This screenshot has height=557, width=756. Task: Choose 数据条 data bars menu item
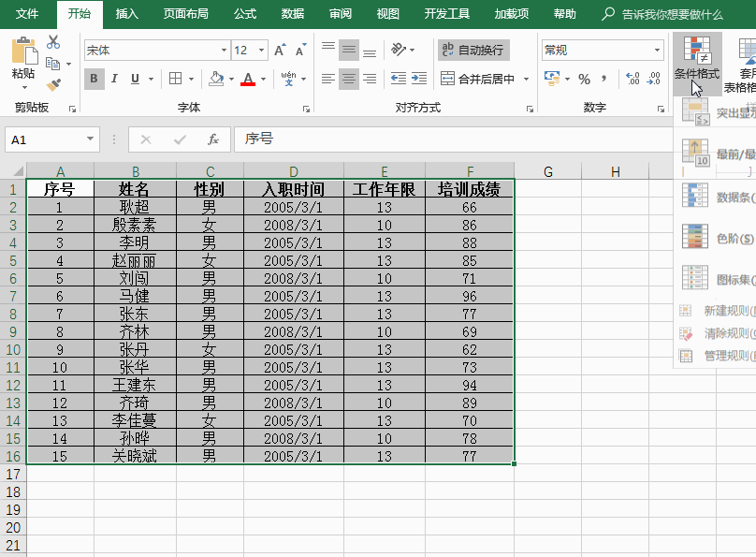(715, 197)
